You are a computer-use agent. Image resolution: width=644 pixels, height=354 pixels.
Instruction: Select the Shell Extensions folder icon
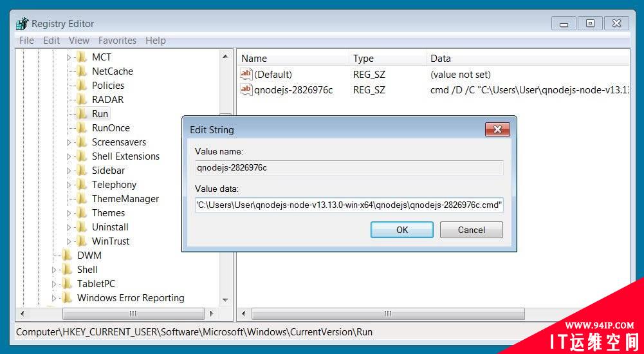(82, 156)
